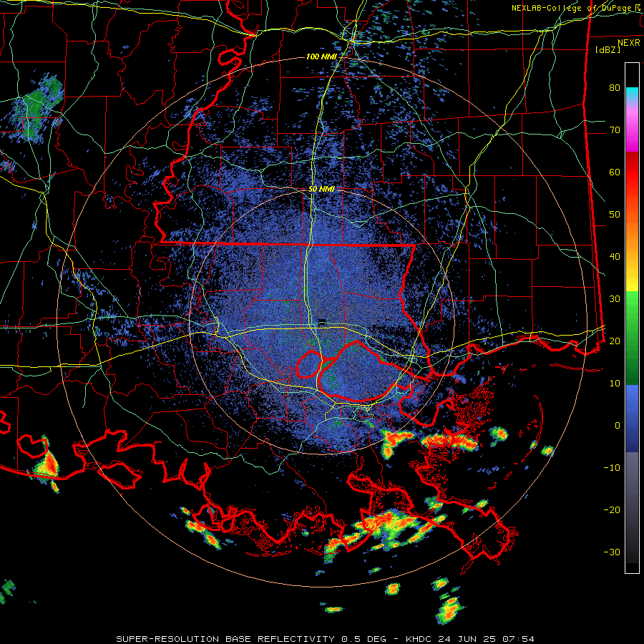The width and height of the screenshot is (644, 644).
Task: Click the 0 value on dBZ scale
Action: pos(618,426)
